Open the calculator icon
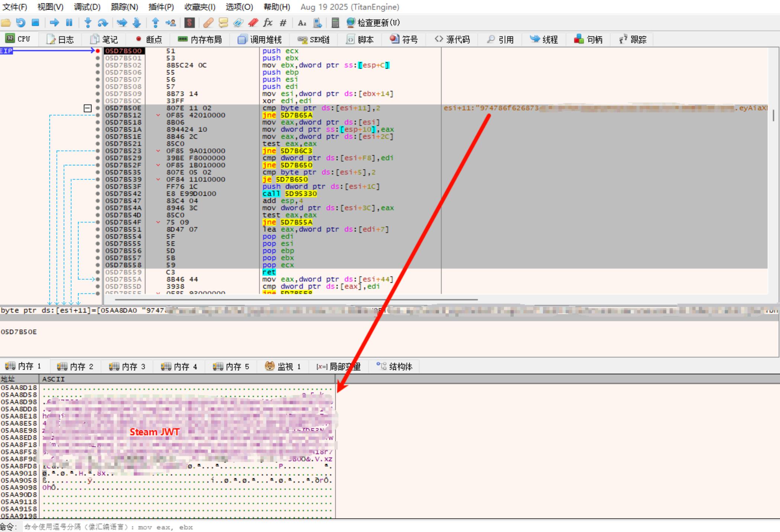780x532 pixels. coord(335,23)
